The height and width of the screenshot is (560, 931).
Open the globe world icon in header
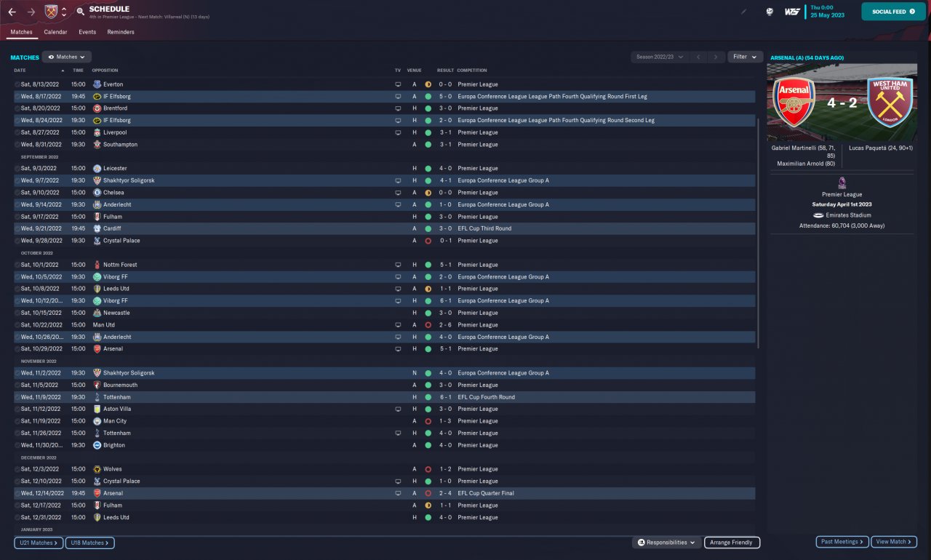point(770,12)
